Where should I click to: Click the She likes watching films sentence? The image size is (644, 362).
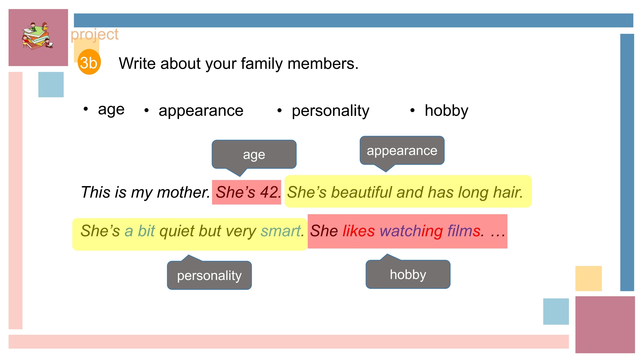[407, 231]
